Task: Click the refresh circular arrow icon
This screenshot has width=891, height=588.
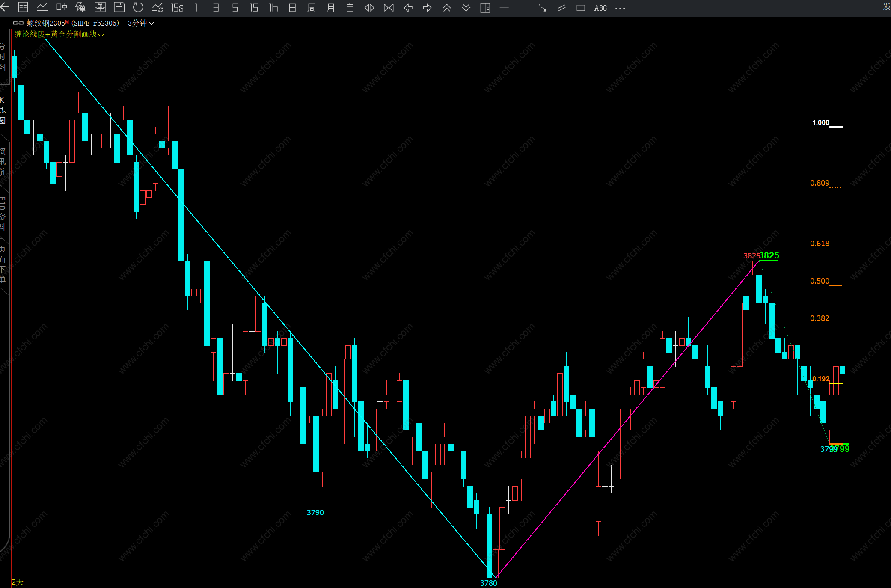Action: click(138, 7)
